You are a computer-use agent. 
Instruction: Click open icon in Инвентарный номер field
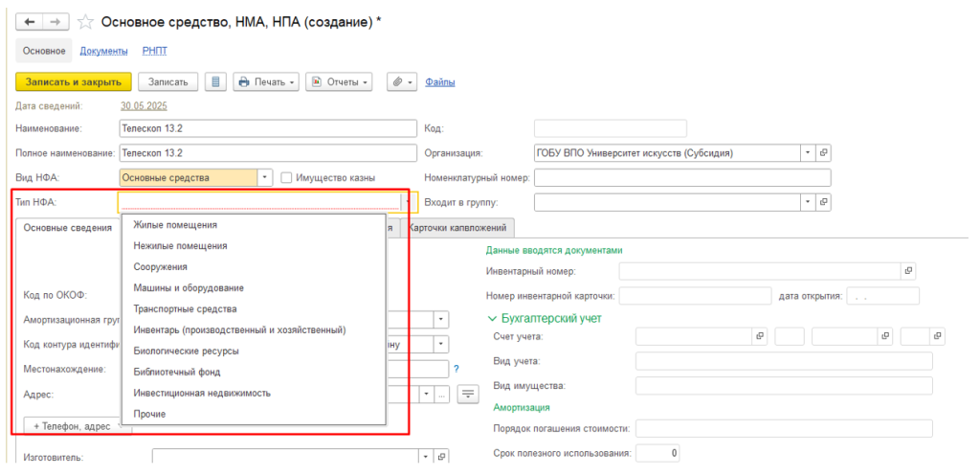click(907, 271)
